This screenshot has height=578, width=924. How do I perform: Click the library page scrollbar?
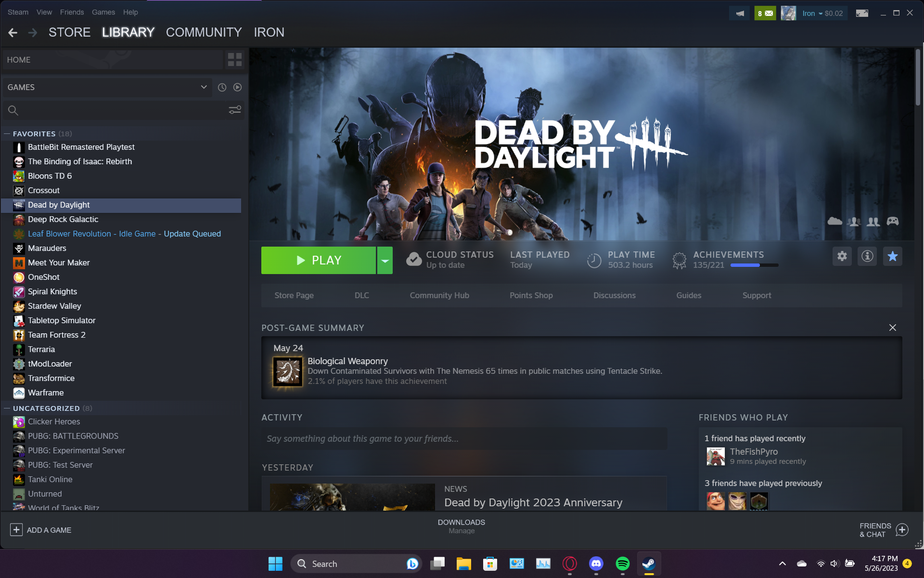pos(918,77)
